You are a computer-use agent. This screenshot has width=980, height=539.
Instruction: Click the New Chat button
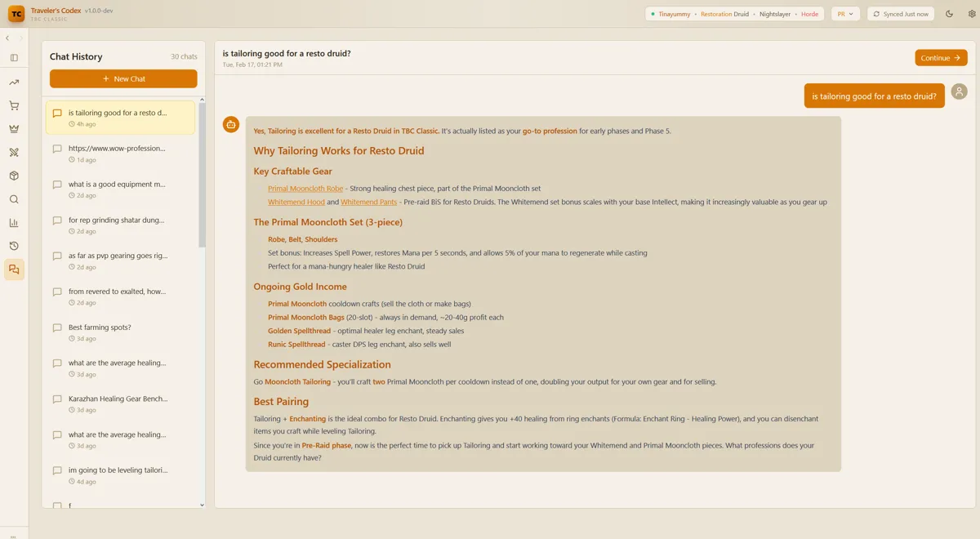pos(123,79)
